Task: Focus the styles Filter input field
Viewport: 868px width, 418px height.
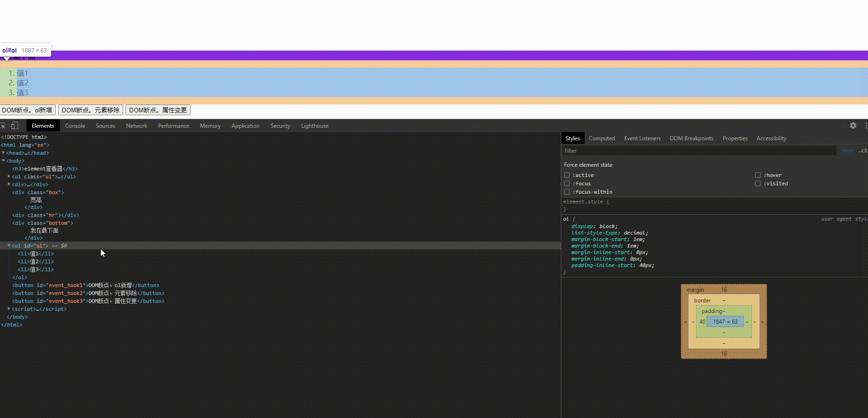Action: coord(699,151)
